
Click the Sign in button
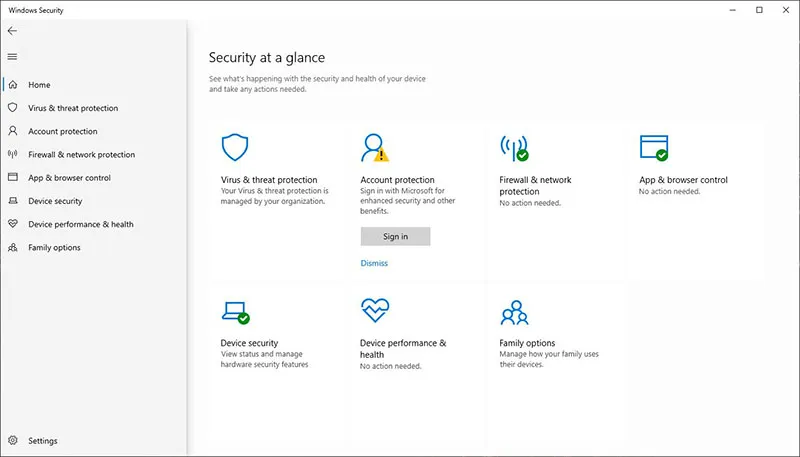click(395, 236)
